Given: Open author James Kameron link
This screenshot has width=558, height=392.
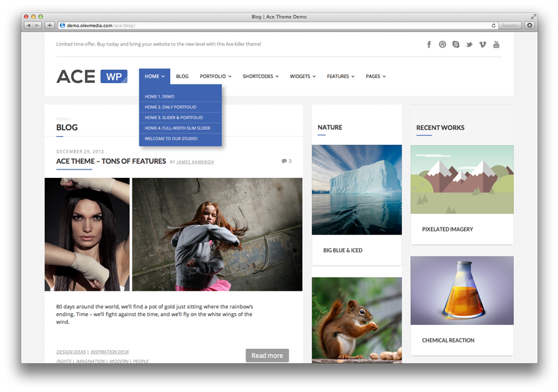Looking at the screenshot, I should coord(195,162).
